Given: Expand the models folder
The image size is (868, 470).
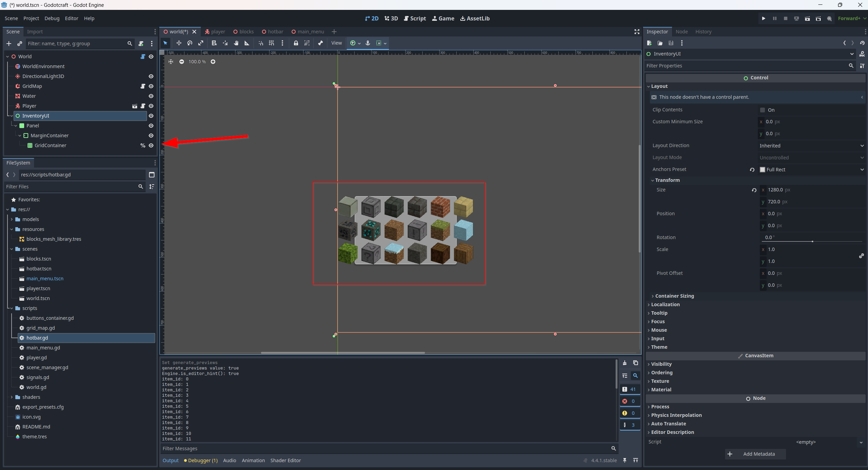Looking at the screenshot, I should (12, 219).
